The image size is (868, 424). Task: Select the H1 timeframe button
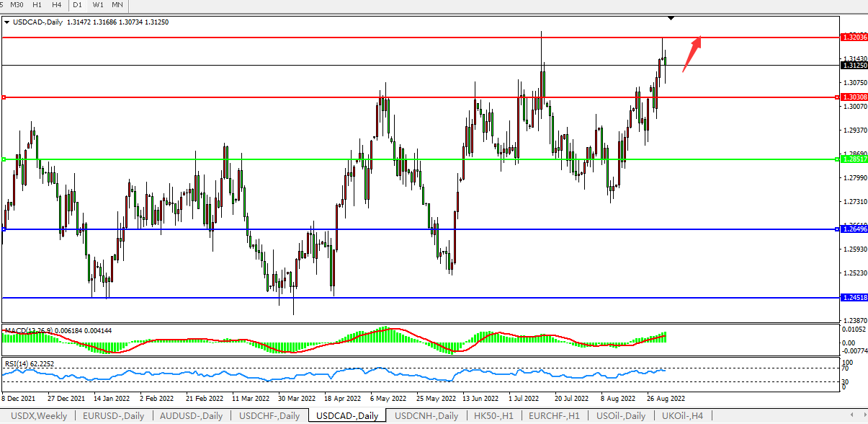pyautogui.click(x=38, y=5)
